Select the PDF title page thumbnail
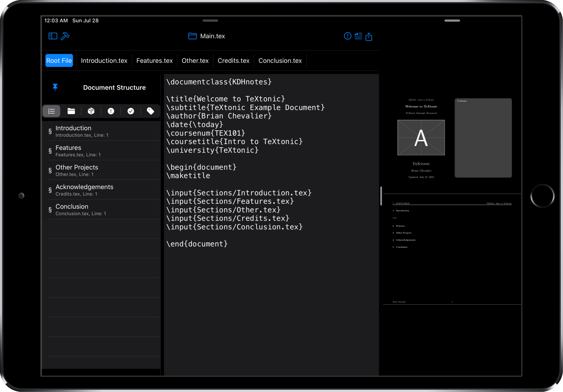563x392 pixels. point(421,138)
